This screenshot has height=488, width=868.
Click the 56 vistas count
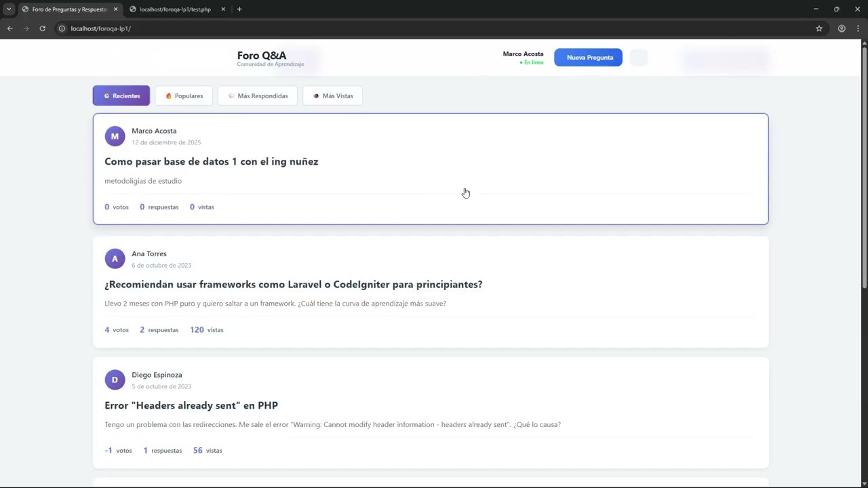click(x=208, y=450)
